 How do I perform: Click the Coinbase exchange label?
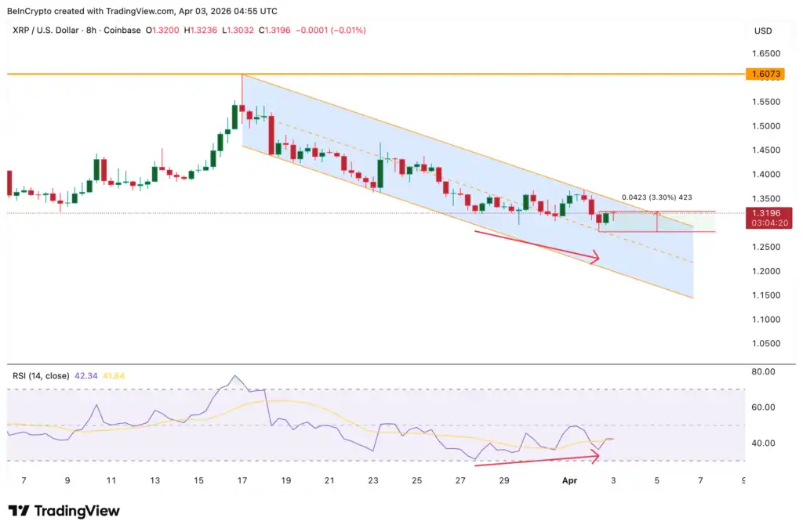click(x=122, y=30)
